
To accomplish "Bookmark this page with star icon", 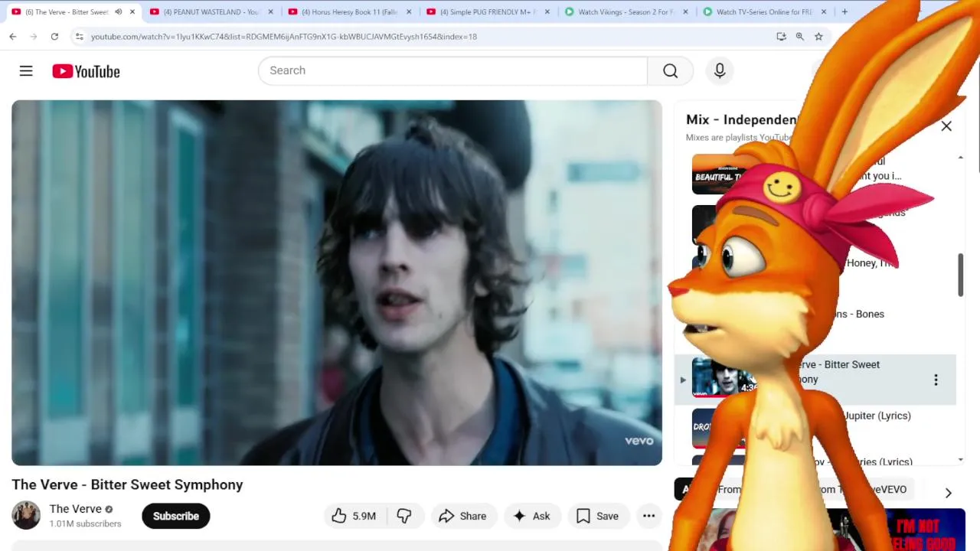I will (x=818, y=36).
